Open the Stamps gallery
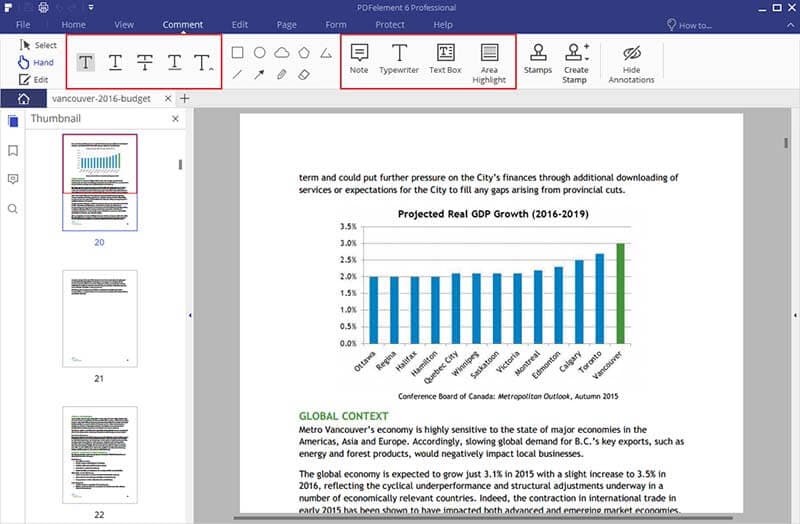Viewport: 800px width, 524px height. (538, 59)
